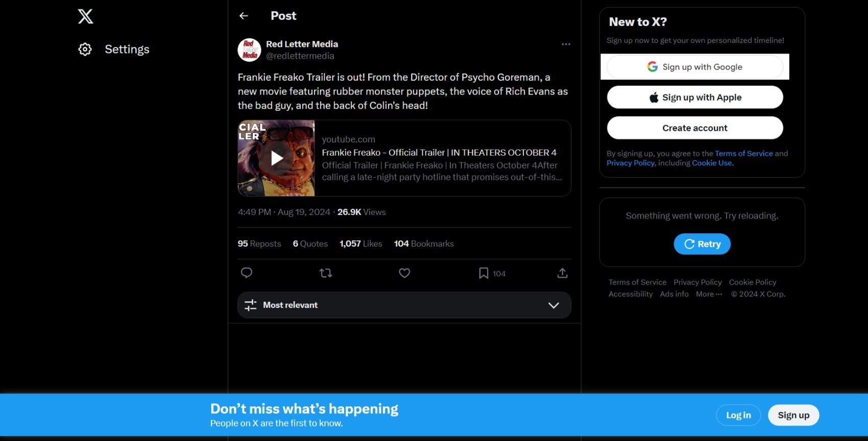
Task: Click the post body text about Frankie Freako
Action: (403, 91)
